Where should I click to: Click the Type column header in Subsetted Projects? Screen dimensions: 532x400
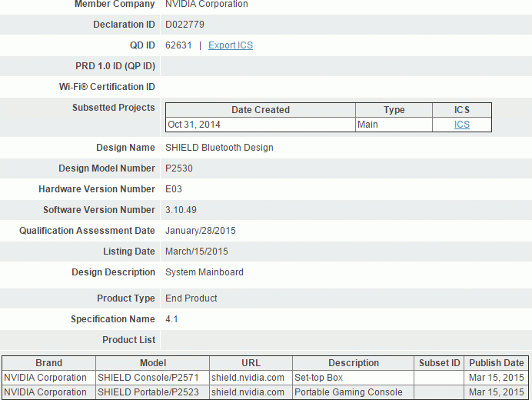coord(394,110)
